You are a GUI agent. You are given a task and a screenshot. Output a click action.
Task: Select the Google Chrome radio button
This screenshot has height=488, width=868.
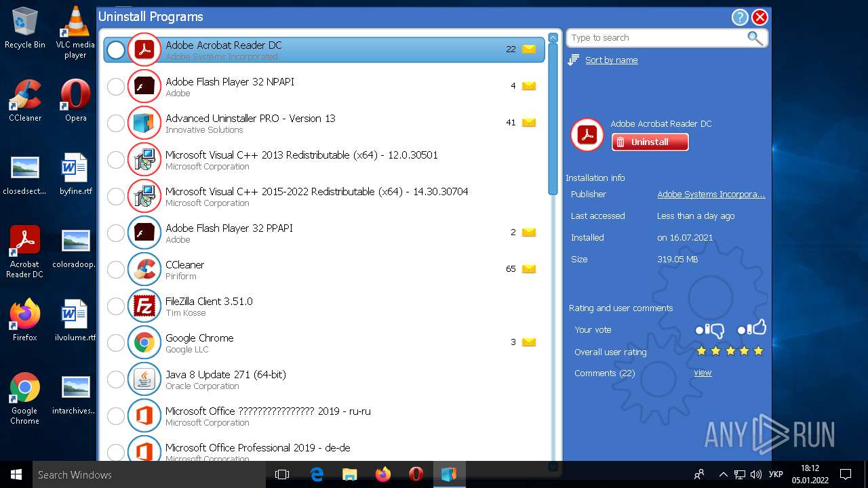tap(116, 342)
